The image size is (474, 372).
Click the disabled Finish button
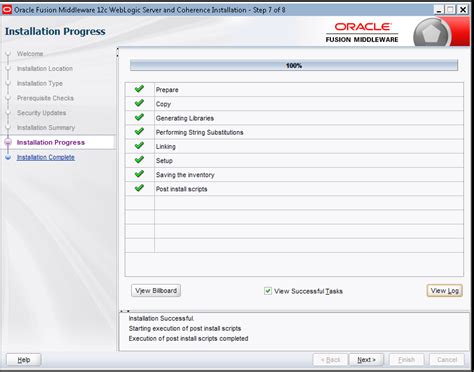click(x=407, y=360)
